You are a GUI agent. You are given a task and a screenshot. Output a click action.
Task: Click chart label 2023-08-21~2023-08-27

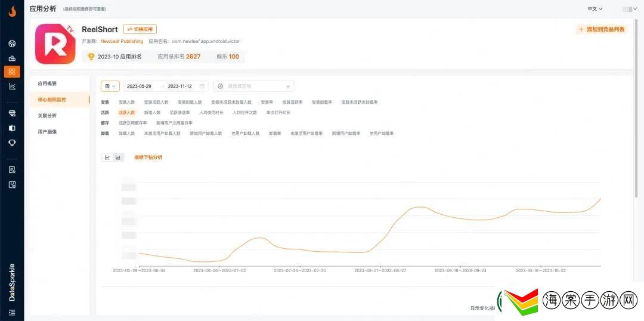click(x=380, y=270)
